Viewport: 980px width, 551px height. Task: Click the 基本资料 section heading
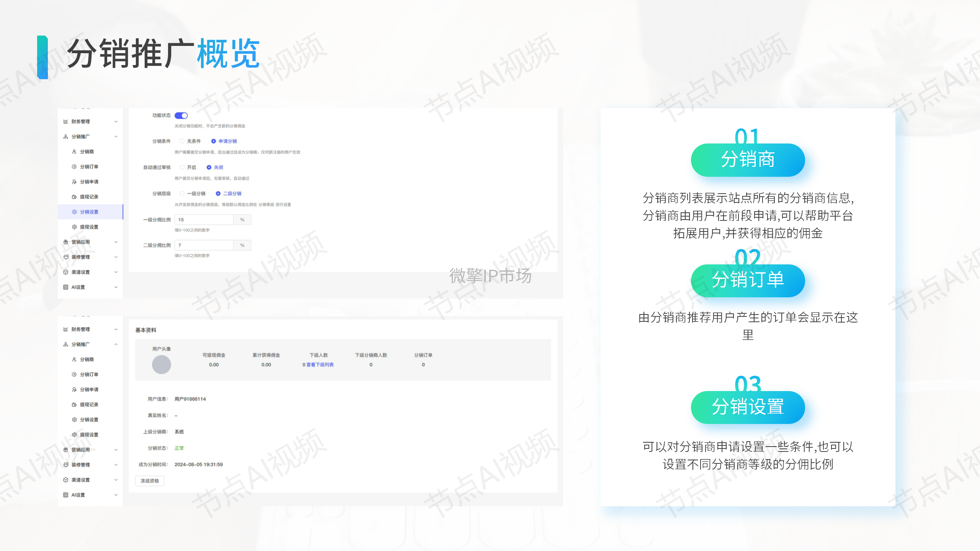(x=146, y=330)
